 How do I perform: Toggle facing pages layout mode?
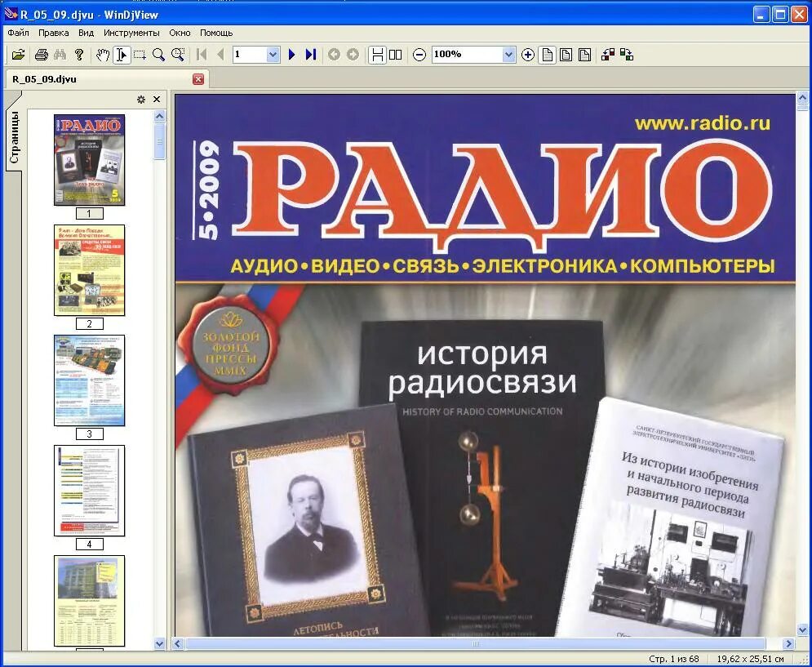396,55
